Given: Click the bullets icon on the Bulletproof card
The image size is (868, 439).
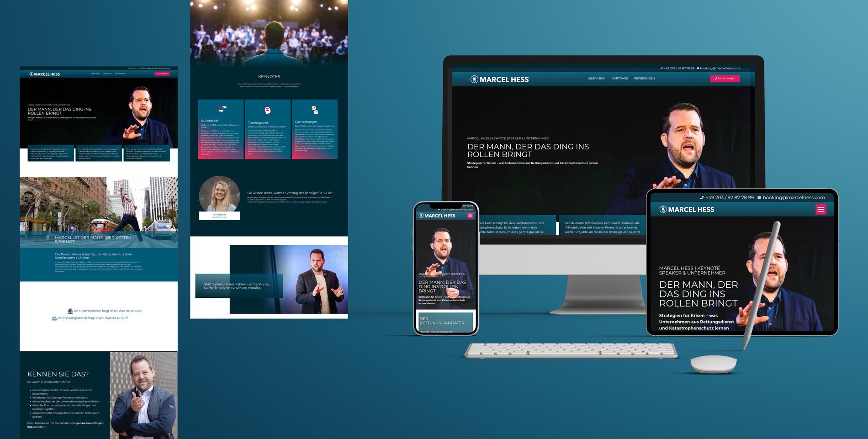Looking at the screenshot, I should (222, 109).
